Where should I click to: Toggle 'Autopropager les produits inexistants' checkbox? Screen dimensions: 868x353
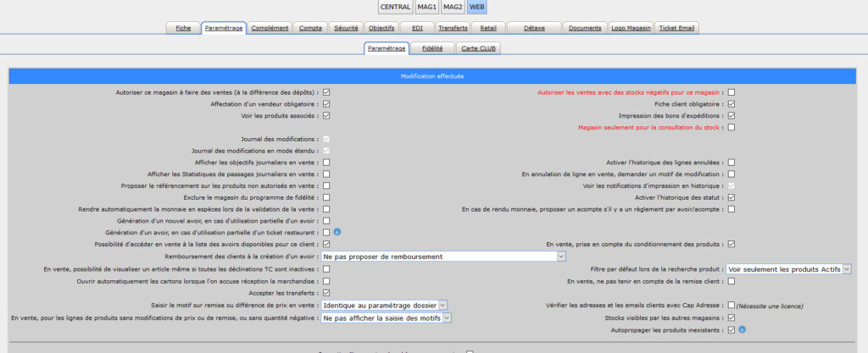pos(731,329)
